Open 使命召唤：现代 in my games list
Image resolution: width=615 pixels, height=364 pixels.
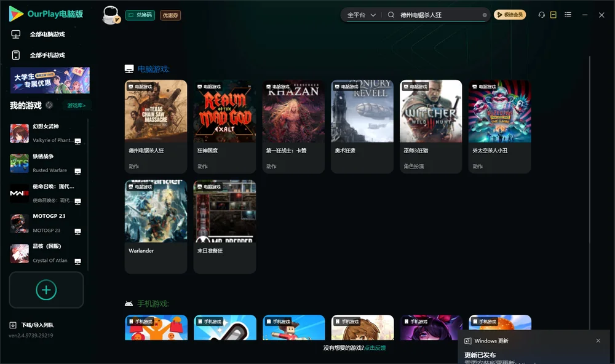click(x=46, y=193)
